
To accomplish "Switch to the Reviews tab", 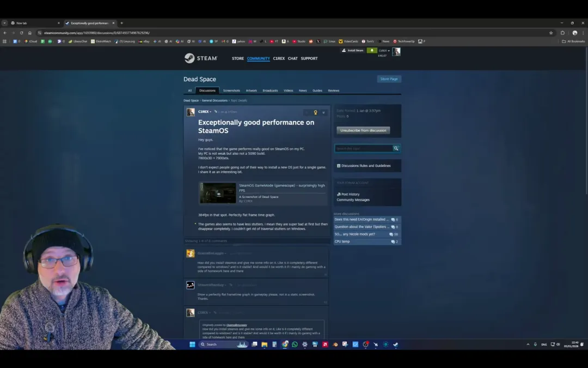I will [x=333, y=91].
